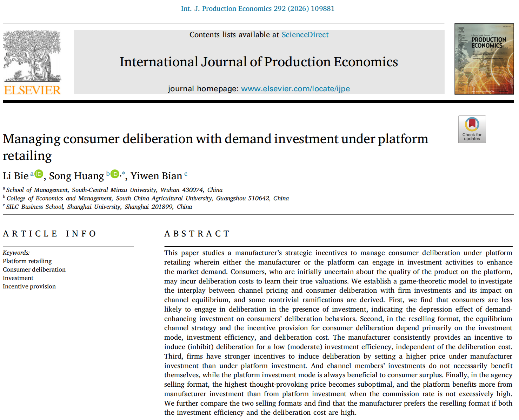
Task: Click the International Journal of Production Economics heading
Action: click(x=259, y=62)
